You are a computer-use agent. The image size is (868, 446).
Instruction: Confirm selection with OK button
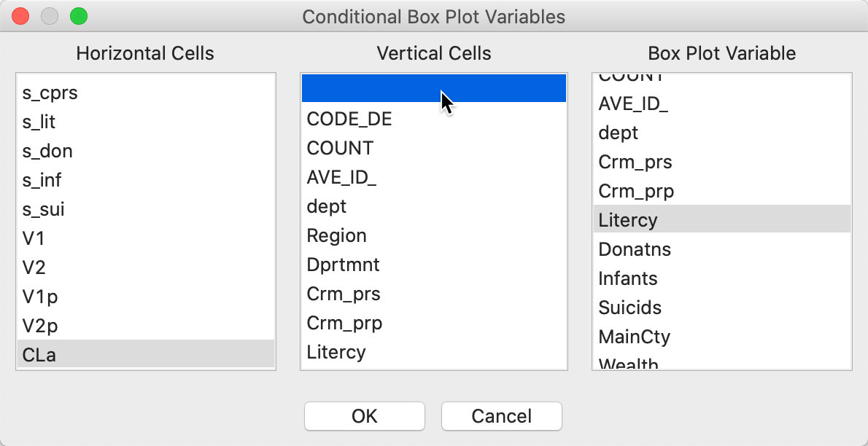click(364, 416)
